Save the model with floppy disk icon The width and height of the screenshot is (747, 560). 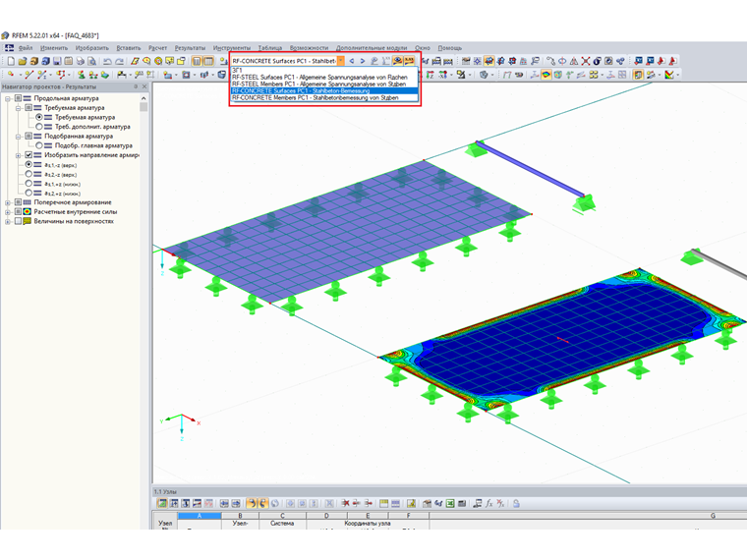(57, 61)
